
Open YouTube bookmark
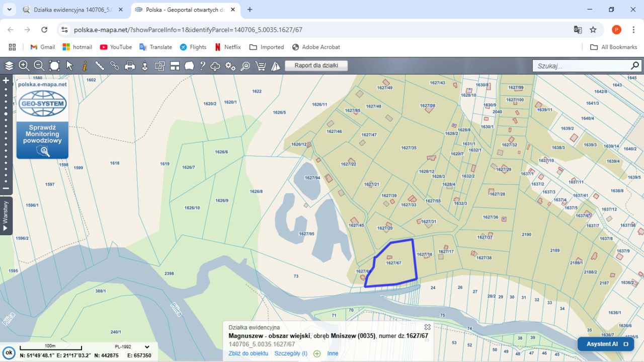tap(116, 47)
